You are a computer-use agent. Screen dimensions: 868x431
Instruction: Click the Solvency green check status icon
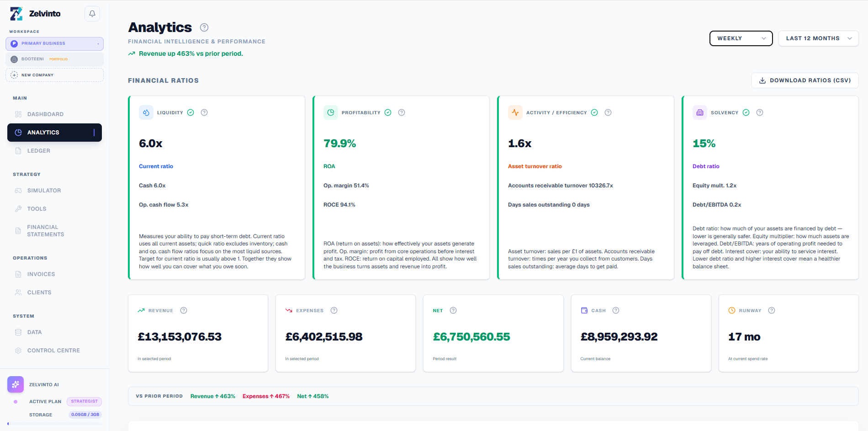point(746,112)
